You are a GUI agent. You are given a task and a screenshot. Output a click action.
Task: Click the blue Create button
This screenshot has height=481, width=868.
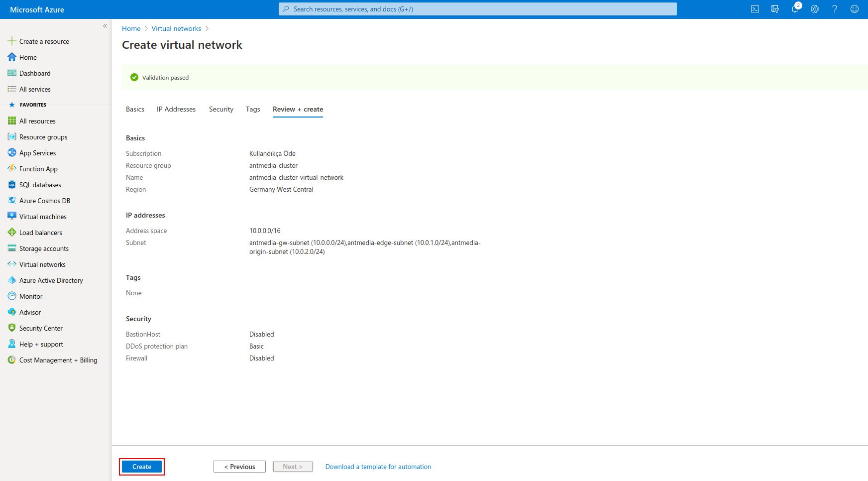[x=142, y=467]
